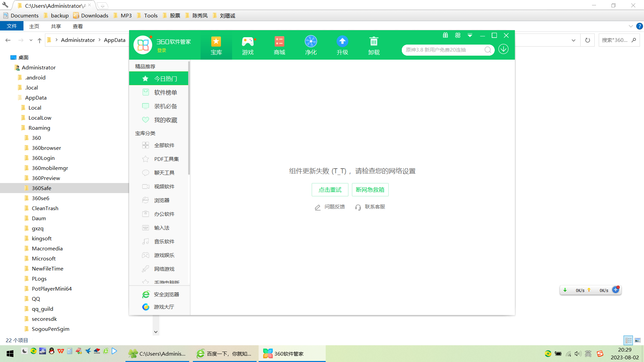
Task: Go up one folder level in Explorer
Action: point(40,40)
